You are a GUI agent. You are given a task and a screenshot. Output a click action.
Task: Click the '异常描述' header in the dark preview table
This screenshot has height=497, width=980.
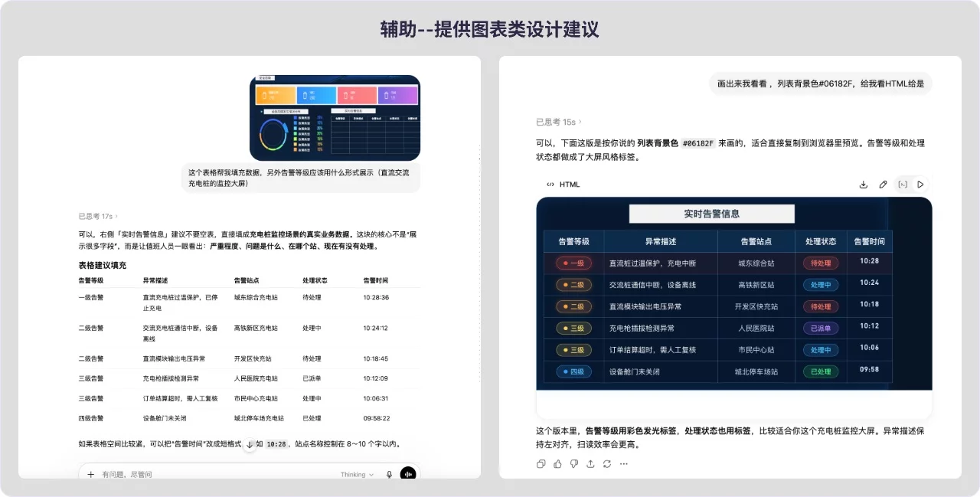click(660, 241)
